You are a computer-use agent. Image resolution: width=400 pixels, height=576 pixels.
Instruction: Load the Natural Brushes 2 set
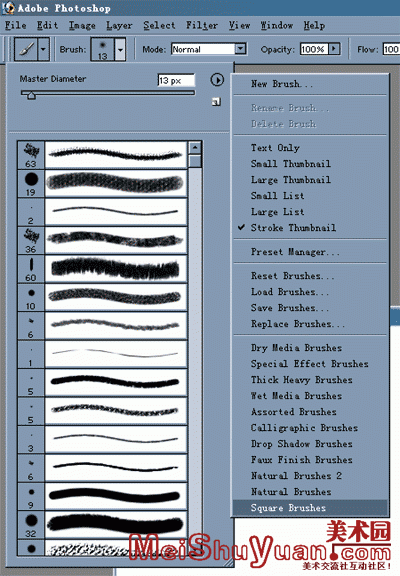click(311, 475)
